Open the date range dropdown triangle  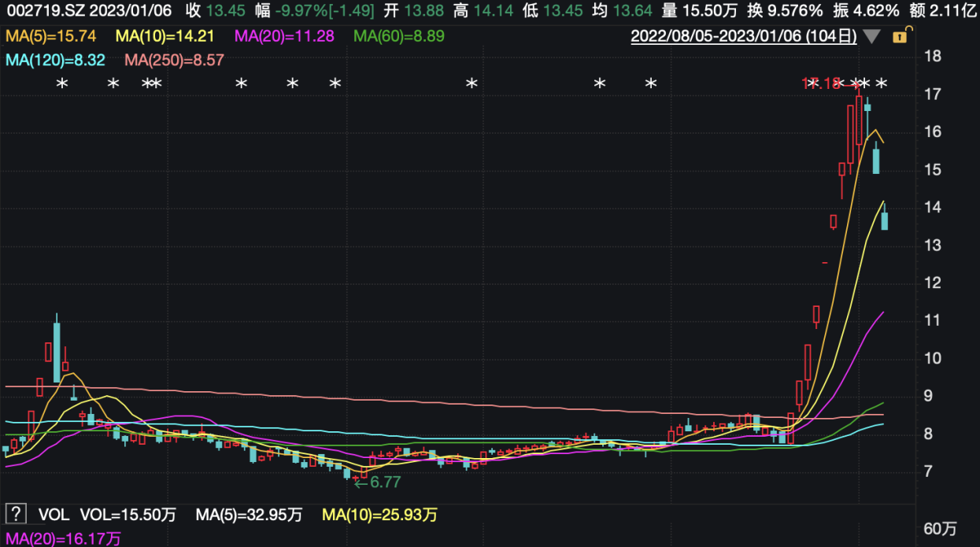pyautogui.click(x=871, y=36)
